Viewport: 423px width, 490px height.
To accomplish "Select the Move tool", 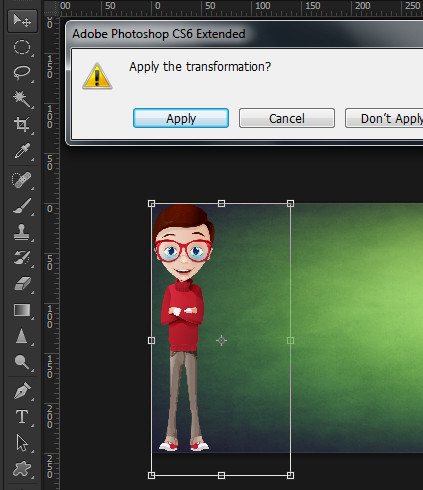I will pos(22,21).
